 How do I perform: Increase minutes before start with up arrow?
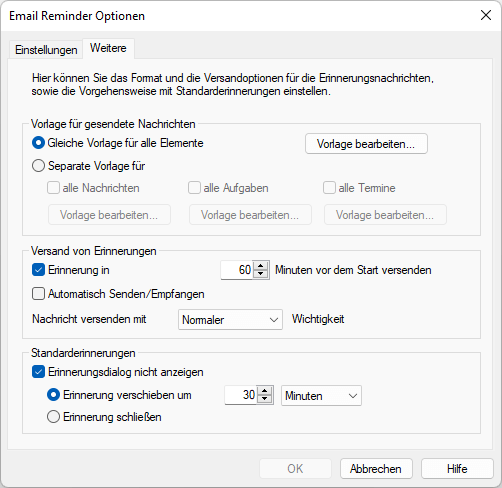click(x=261, y=266)
